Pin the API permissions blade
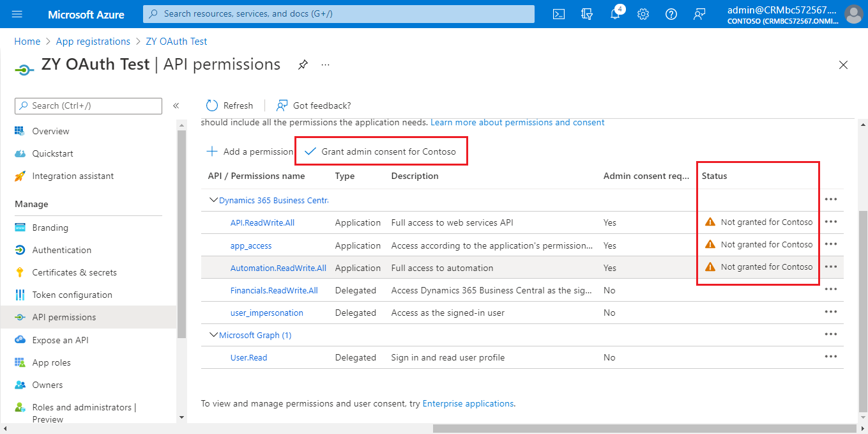Viewport: 868px width, 434px height. point(302,65)
